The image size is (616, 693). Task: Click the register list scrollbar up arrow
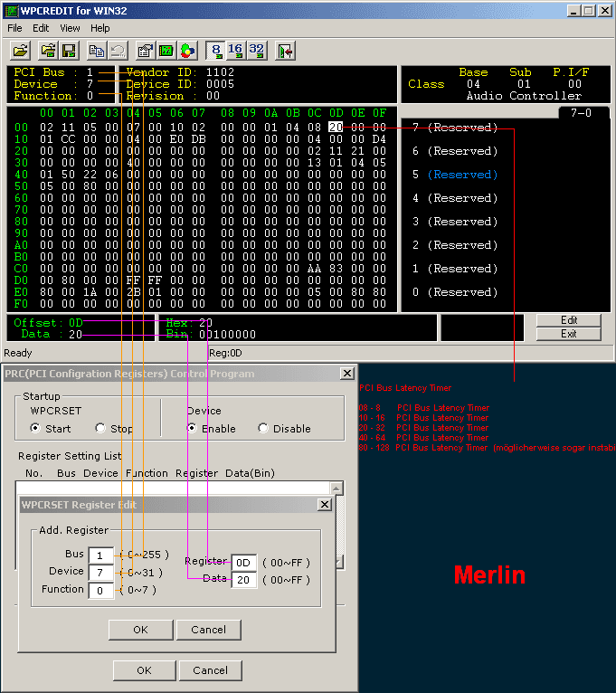[336, 488]
